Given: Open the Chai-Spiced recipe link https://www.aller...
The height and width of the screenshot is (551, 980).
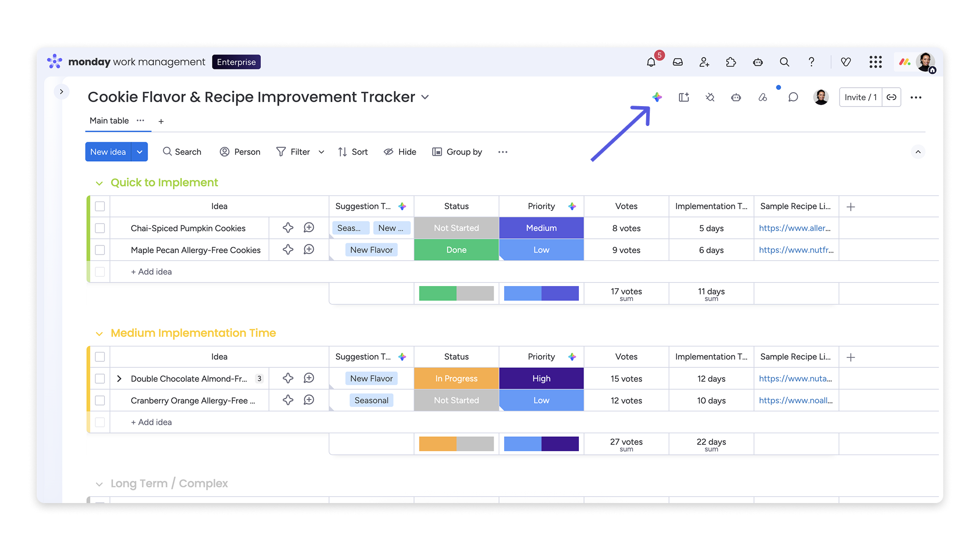Looking at the screenshot, I should 795,228.
